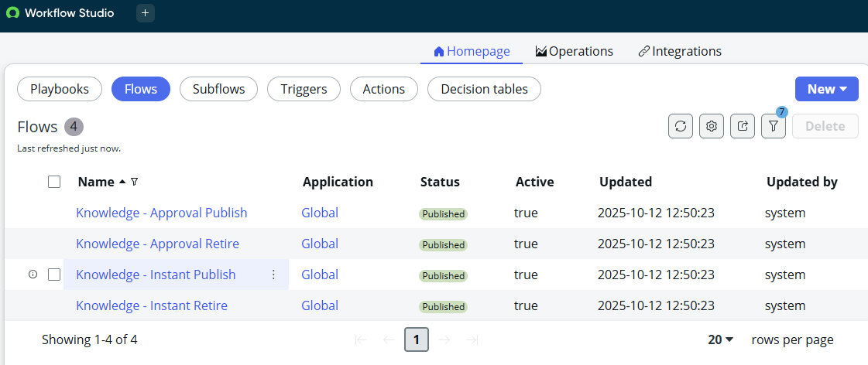Expand the New dropdown button
This screenshot has height=365, width=868.
tap(826, 89)
